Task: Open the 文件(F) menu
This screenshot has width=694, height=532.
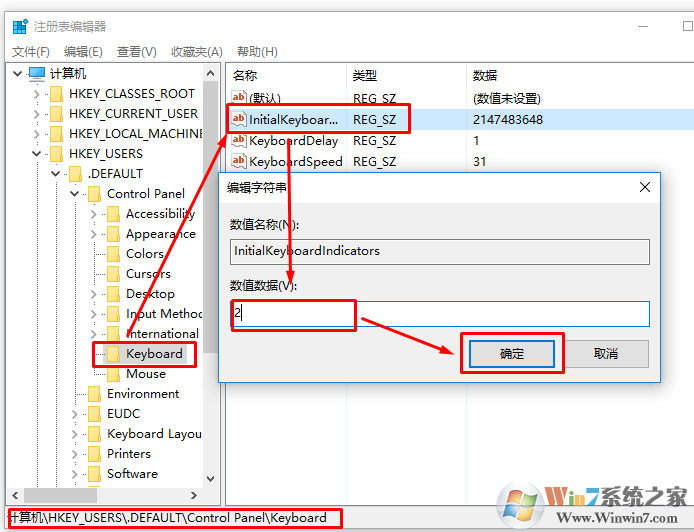Action: coord(31,52)
